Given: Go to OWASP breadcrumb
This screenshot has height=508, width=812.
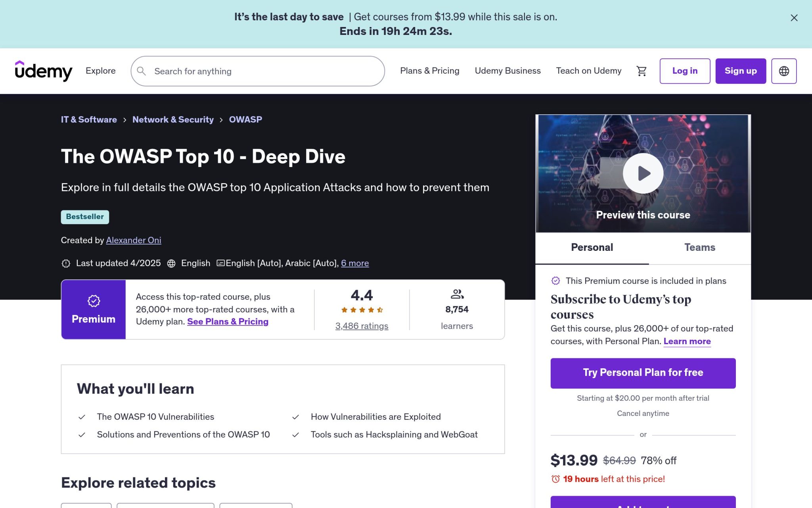Looking at the screenshot, I should tap(245, 119).
